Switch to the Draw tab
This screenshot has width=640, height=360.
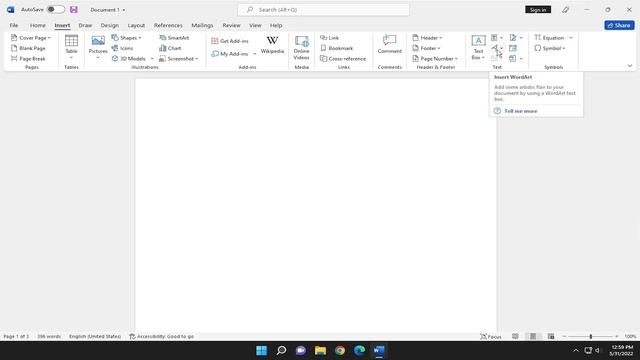coord(85,25)
